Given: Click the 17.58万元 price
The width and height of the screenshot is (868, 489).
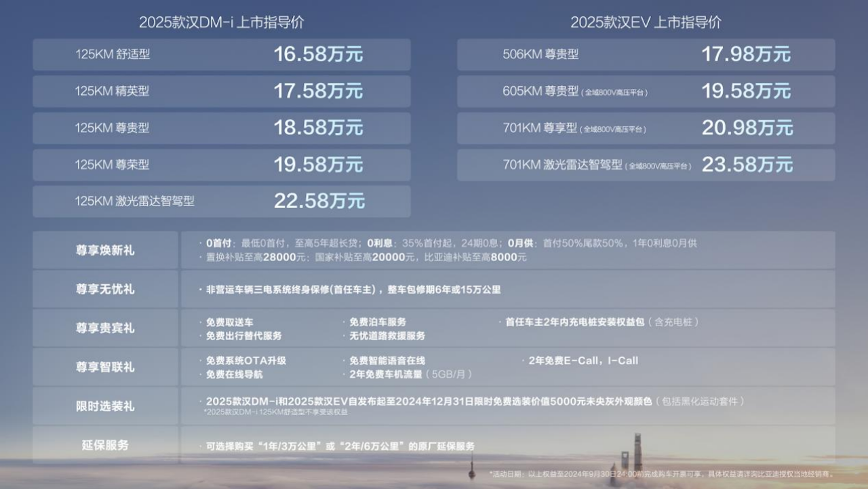Looking at the screenshot, I should [x=318, y=91].
